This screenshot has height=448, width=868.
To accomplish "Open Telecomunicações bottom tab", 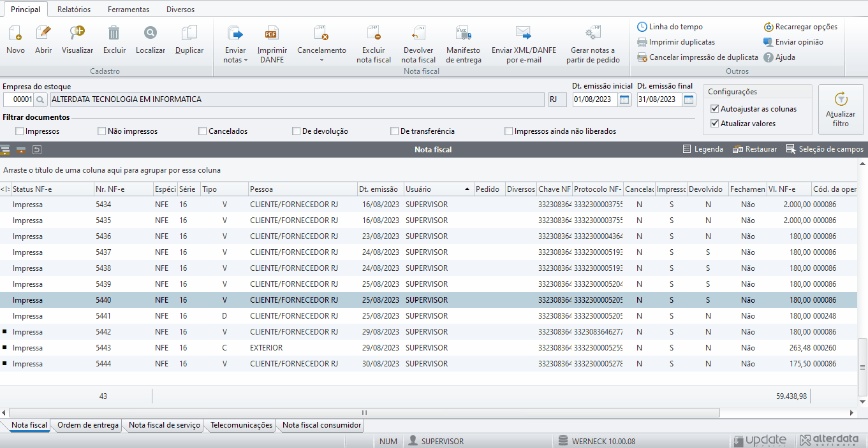I will (x=242, y=425).
